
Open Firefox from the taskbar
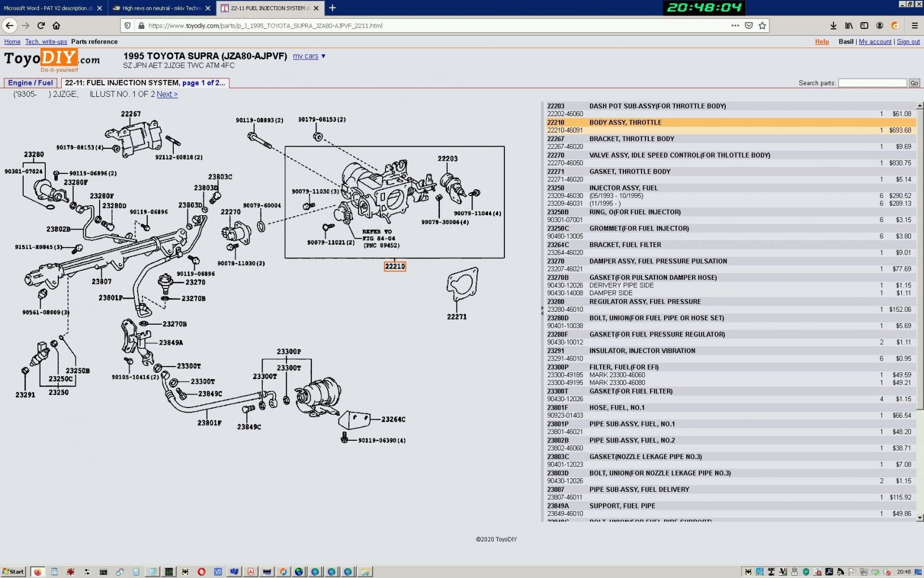(37, 572)
